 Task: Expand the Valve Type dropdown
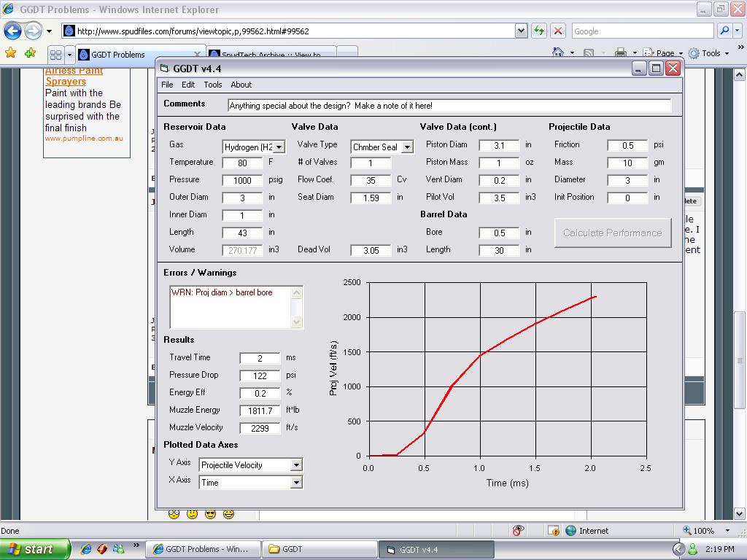407,147
